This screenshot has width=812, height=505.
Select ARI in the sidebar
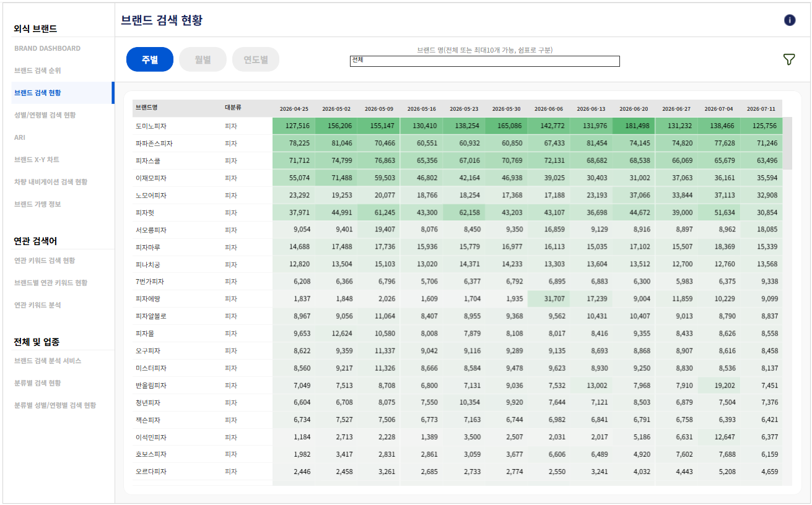(20, 137)
